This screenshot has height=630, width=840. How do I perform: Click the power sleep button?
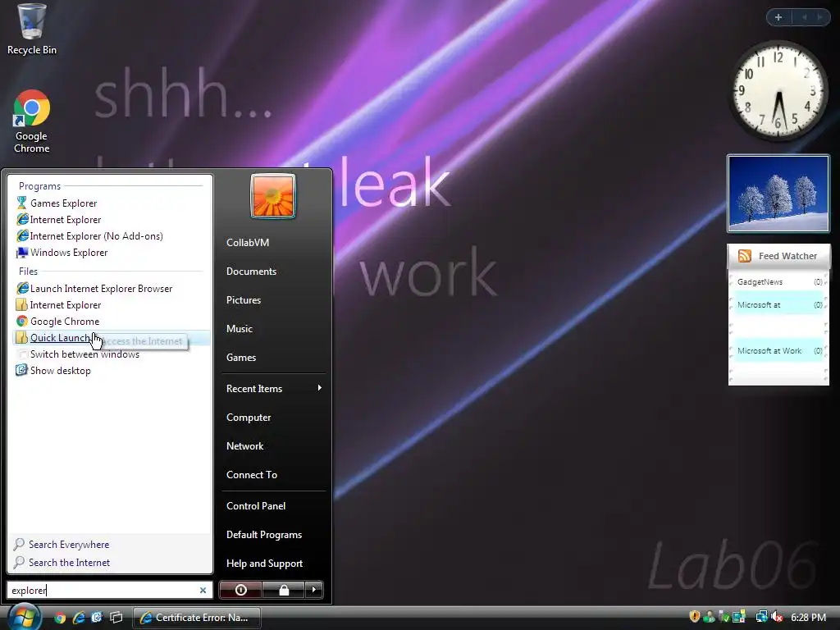[240, 590]
